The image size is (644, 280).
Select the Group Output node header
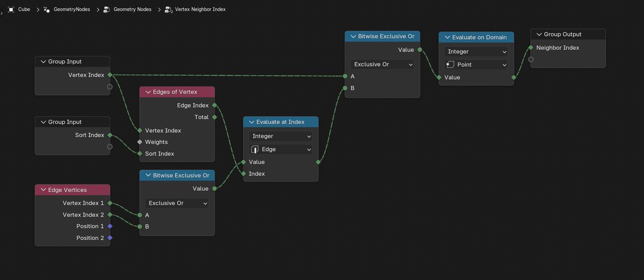(568, 34)
